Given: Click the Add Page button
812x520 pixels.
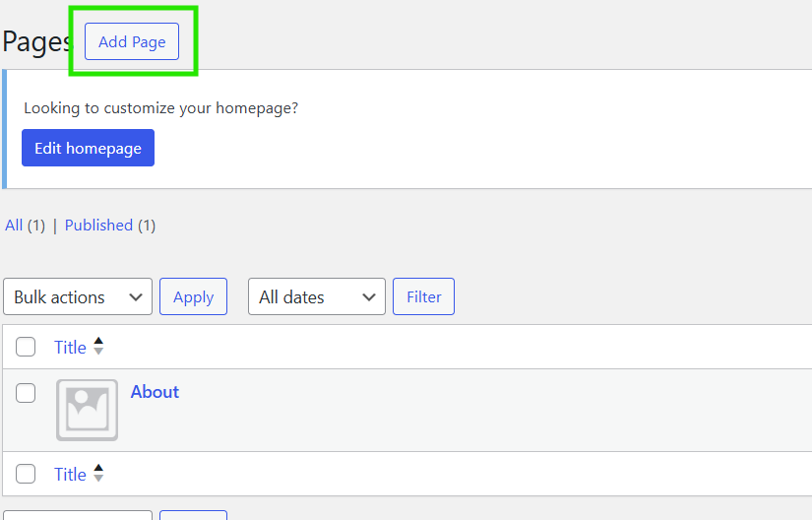Looking at the screenshot, I should click(132, 41).
